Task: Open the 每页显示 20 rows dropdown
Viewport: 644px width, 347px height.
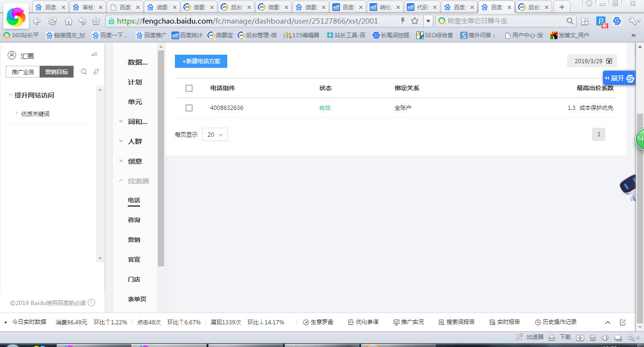Action: point(215,134)
